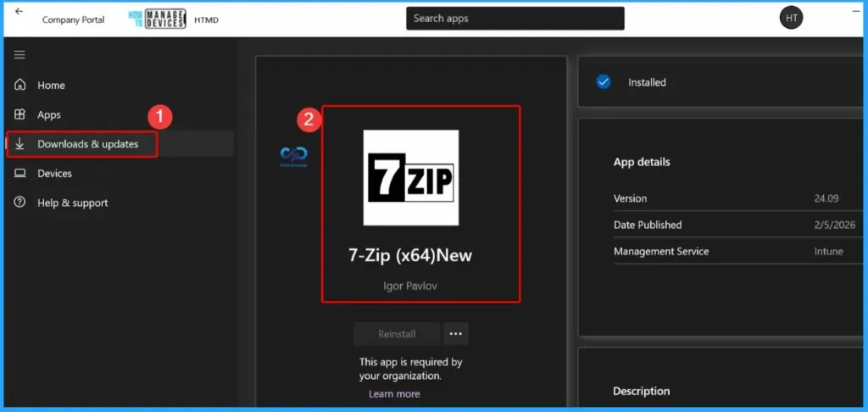
Task: Click the Help & support question icon
Action: (x=20, y=203)
